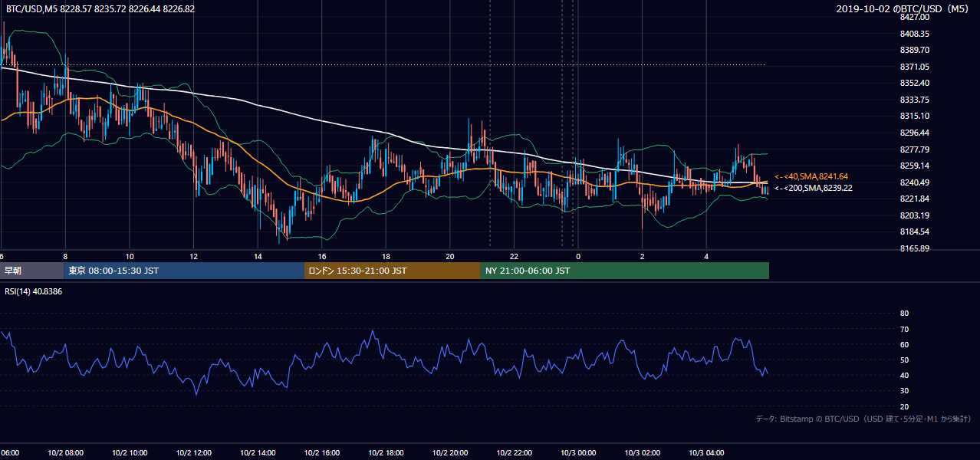This screenshot has width=980, height=460.
Task: Click the orange '<-<40,SMA,8241.64' label
Action: click(x=811, y=176)
